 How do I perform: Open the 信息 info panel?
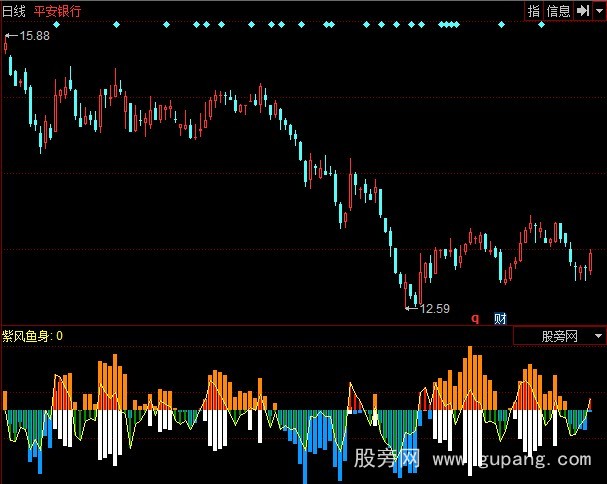point(558,11)
